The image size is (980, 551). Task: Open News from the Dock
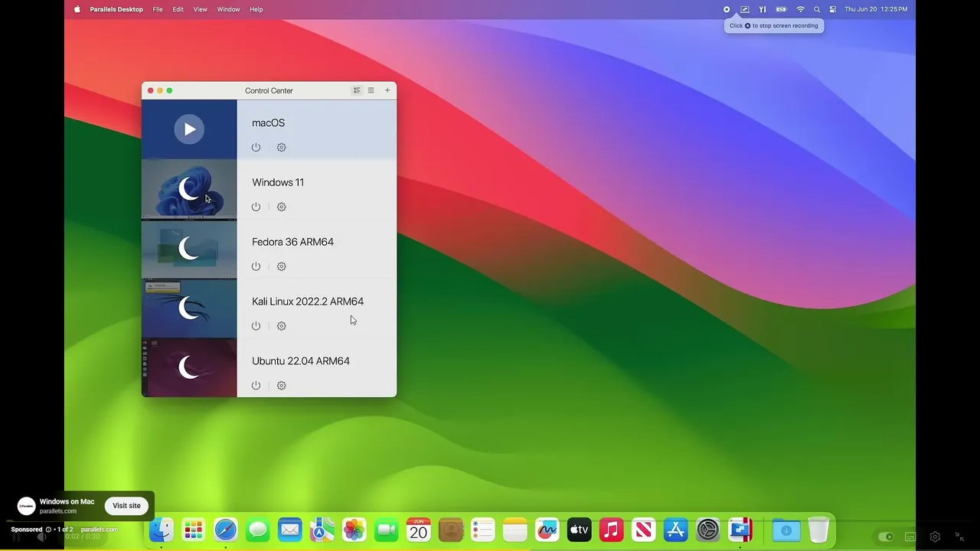point(644,530)
